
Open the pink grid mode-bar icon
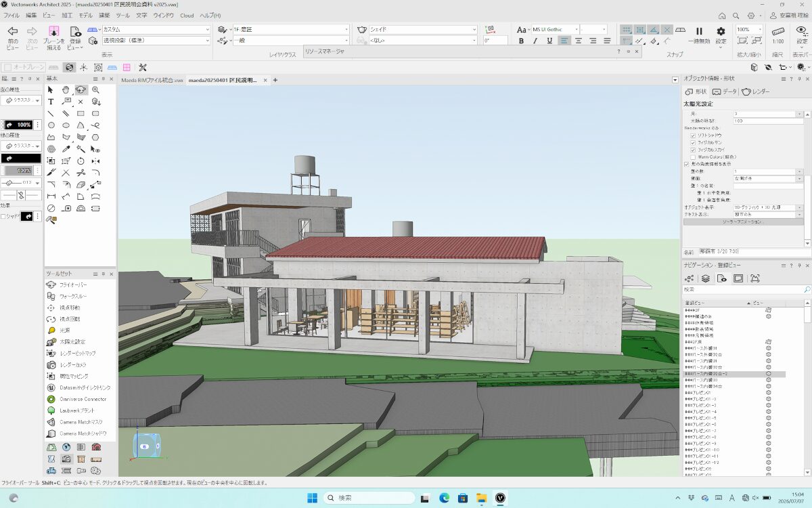(x=127, y=67)
